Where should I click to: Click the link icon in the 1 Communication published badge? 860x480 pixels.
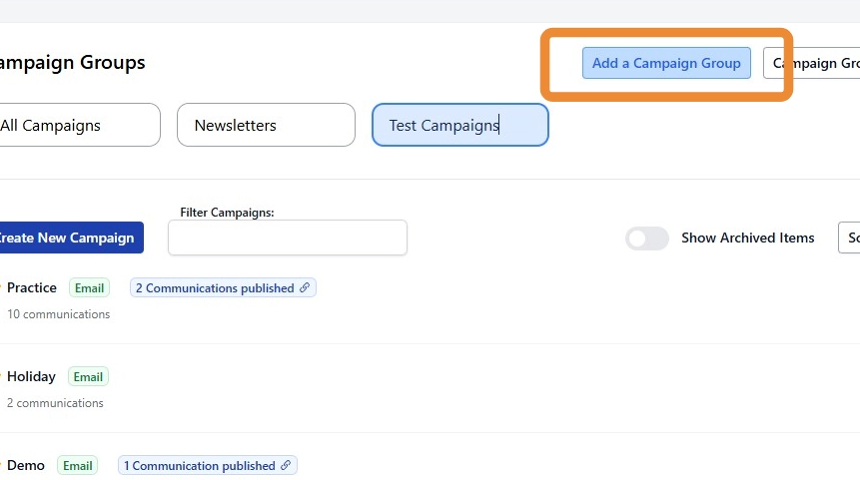tap(286, 466)
